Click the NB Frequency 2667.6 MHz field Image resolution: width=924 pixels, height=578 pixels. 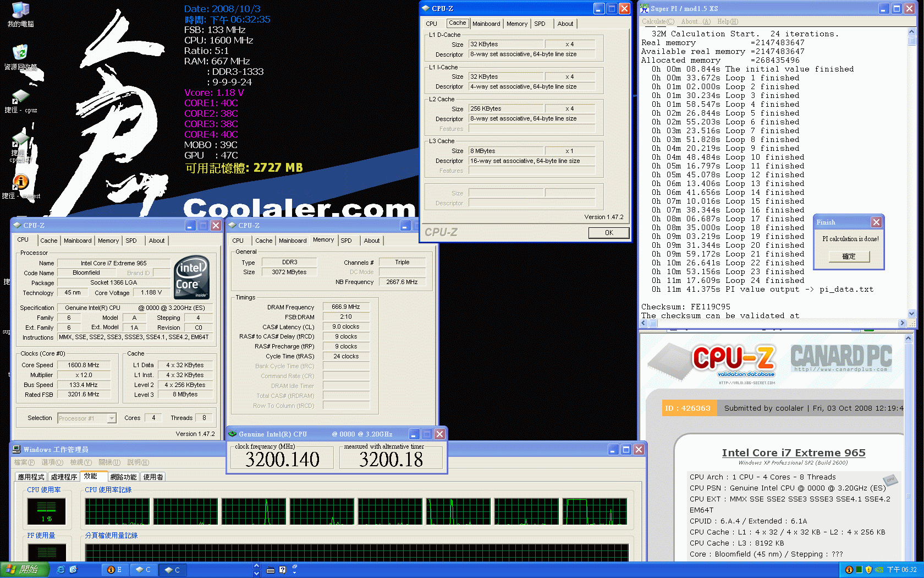tap(402, 282)
